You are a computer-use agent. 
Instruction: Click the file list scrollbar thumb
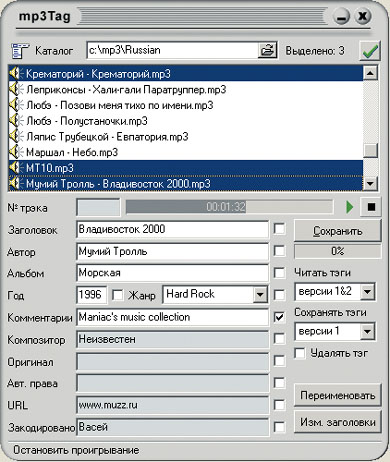point(370,150)
